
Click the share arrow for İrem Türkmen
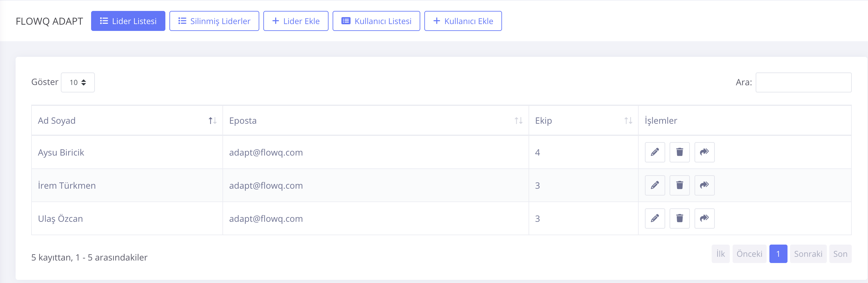pos(704,185)
